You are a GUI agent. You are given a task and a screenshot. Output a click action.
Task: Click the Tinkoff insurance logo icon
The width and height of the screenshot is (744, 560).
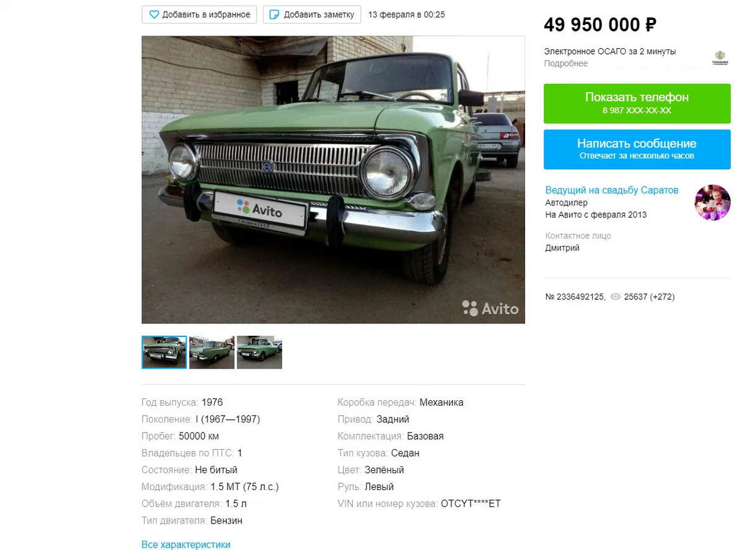[720, 58]
